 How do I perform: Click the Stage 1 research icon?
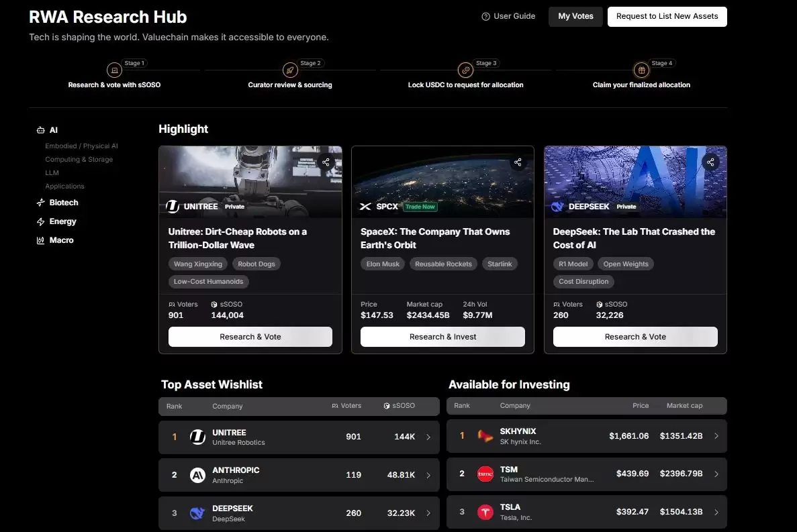tap(114, 70)
